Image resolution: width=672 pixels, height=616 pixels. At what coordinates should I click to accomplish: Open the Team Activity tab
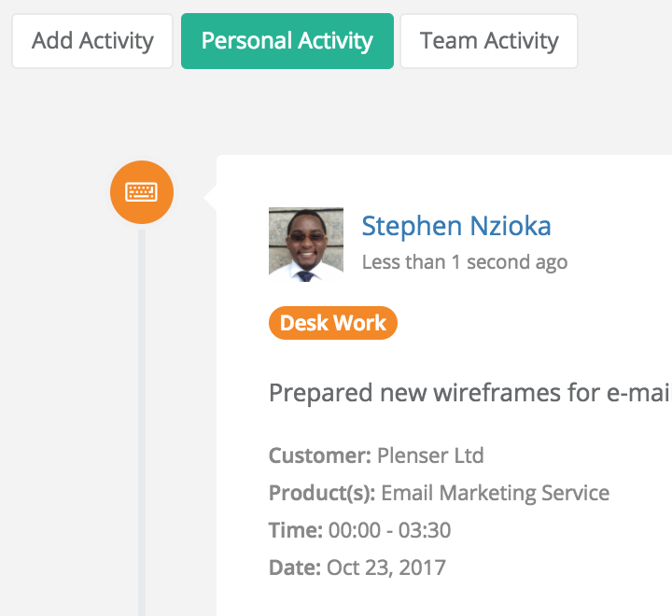point(489,41)
